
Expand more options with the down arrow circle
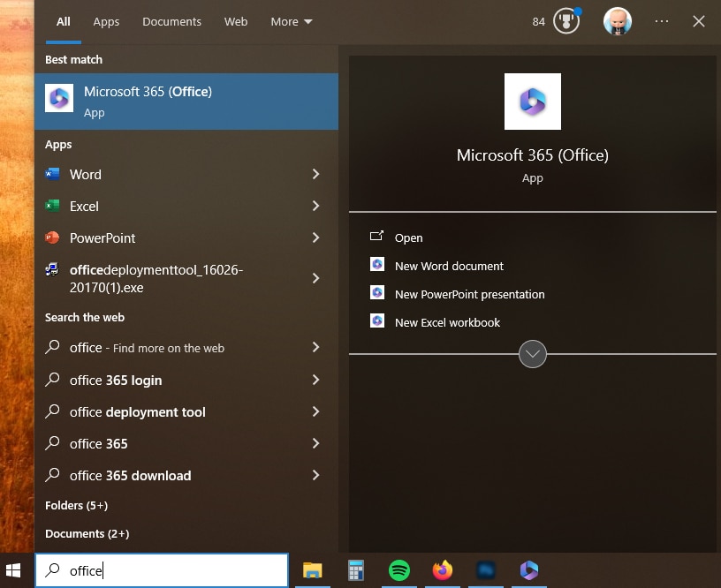coord(532,353)
